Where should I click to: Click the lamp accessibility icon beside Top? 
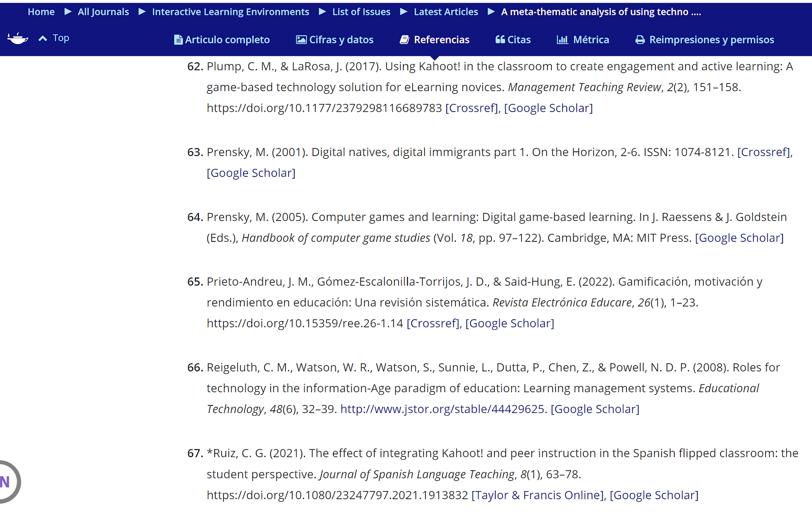pyautogui.click(x=18, y=38)
